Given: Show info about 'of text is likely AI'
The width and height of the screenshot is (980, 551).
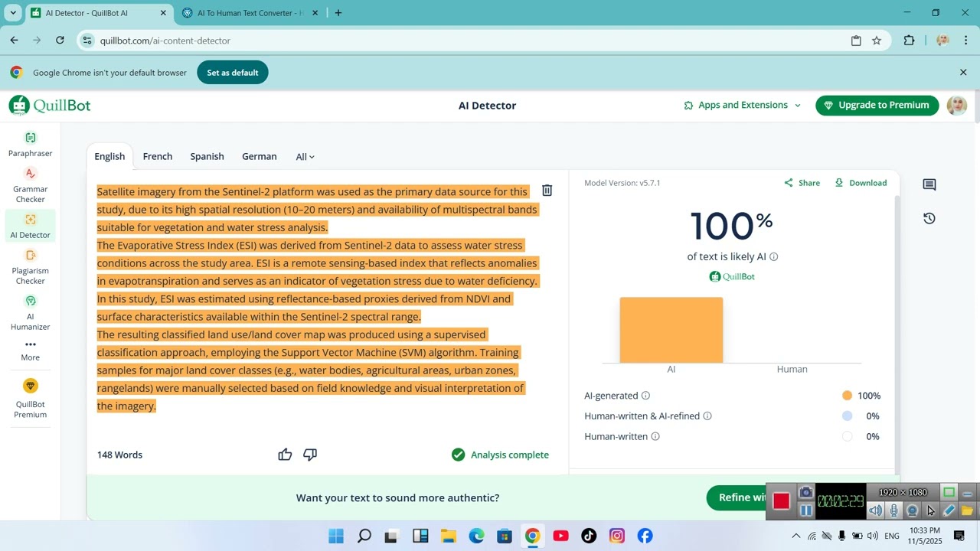Looking at the screenshot, I should [774, 257].
